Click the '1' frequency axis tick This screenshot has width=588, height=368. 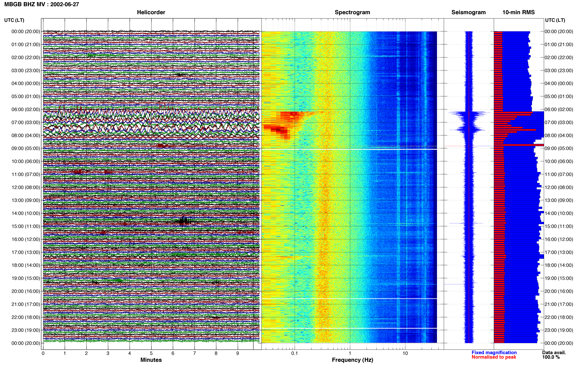coord(350,353)
